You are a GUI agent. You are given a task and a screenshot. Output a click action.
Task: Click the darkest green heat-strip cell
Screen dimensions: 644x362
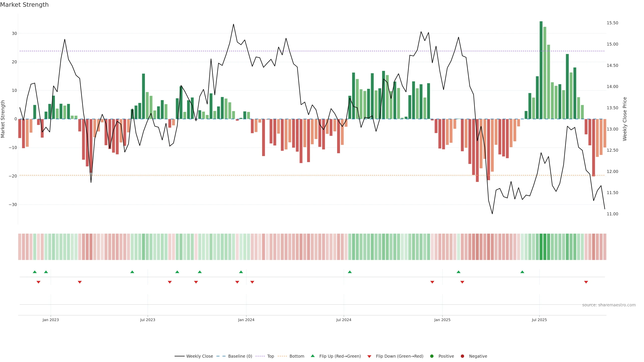coord(541,247)
